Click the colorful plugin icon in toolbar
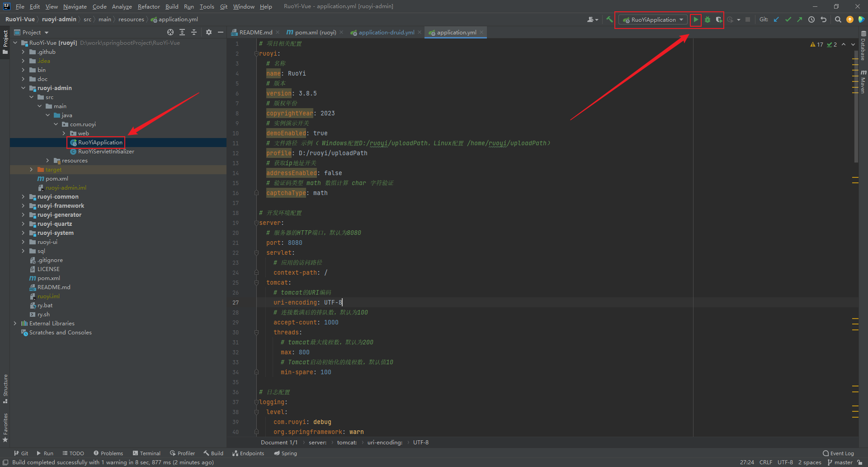The image size is (868, 467). tap(861, 19)
